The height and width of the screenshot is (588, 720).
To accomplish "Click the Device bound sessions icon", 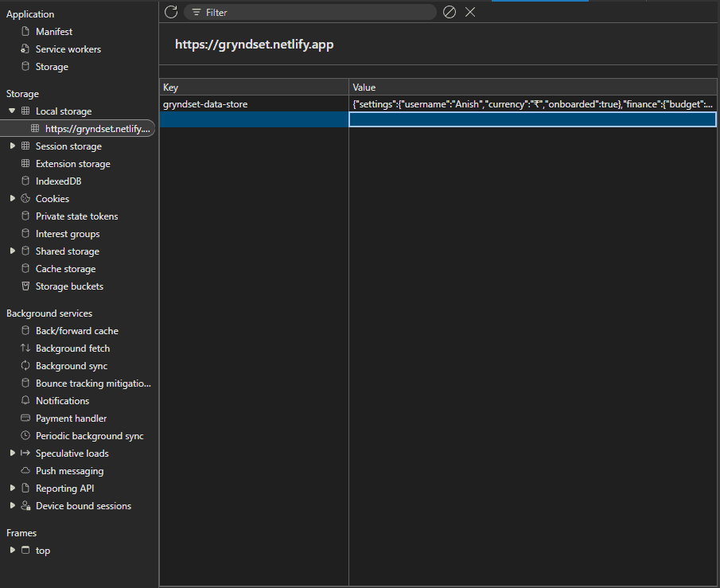I will point(25,505).
